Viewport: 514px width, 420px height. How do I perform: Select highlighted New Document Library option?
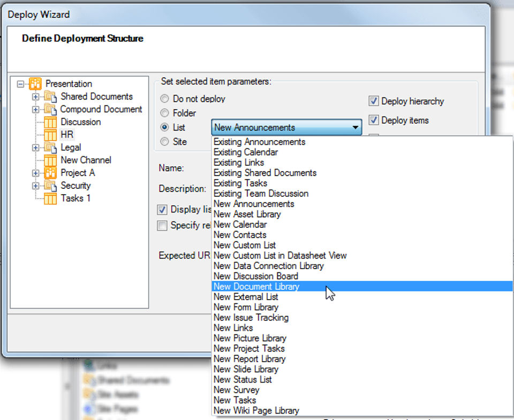tap(362, 286)
